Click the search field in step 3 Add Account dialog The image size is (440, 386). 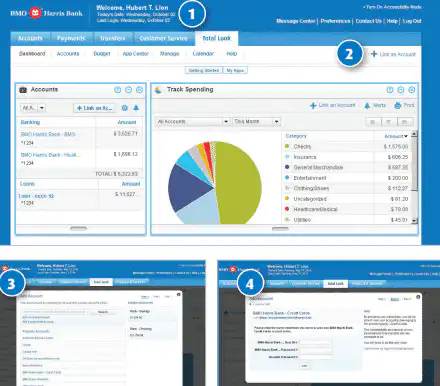pyautogui.click(x=54, y=312)
